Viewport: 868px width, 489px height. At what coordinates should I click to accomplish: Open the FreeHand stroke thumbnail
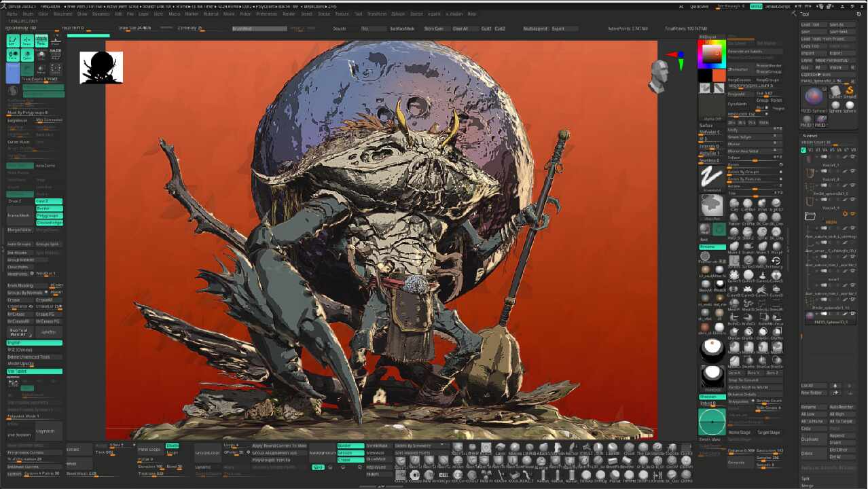(x=711, y=178)
